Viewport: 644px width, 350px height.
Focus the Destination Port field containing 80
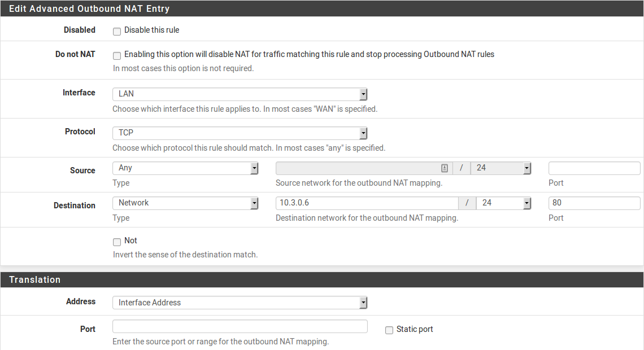(x=594, y=203)
